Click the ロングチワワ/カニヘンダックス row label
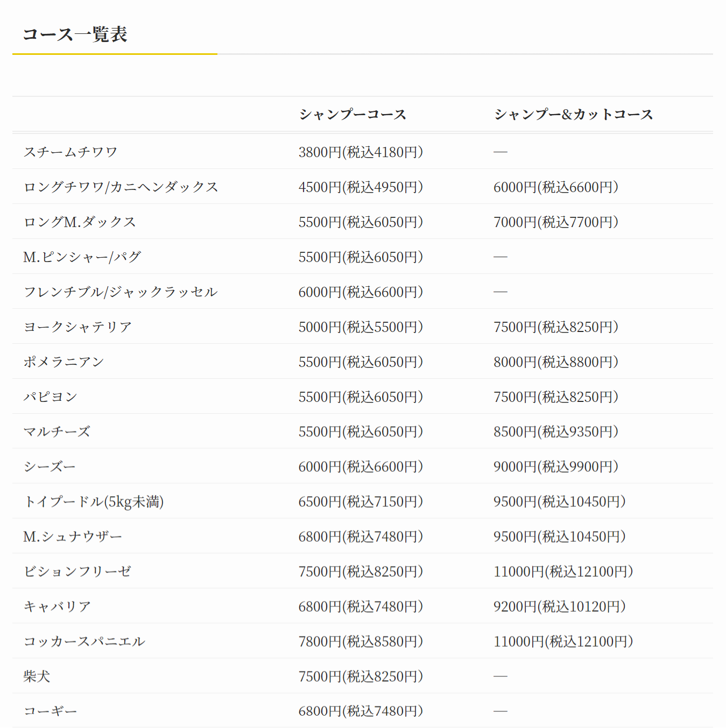The height and width of the screenshot is (728, 726). (121, 187)
